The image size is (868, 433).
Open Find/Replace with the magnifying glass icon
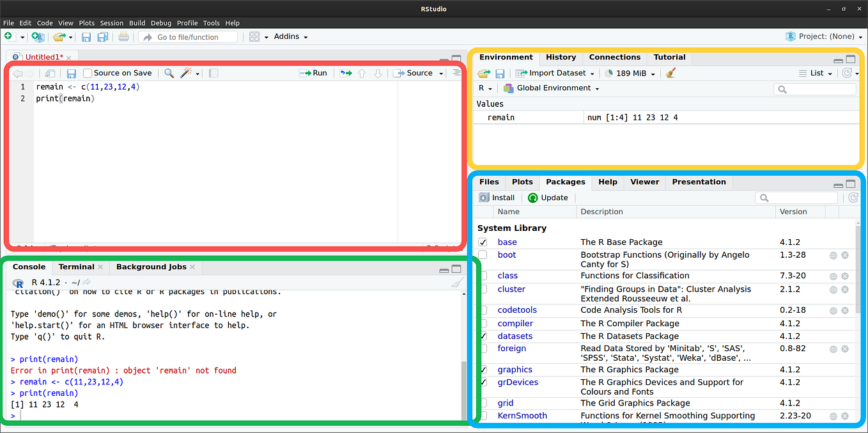coord(169,72)
